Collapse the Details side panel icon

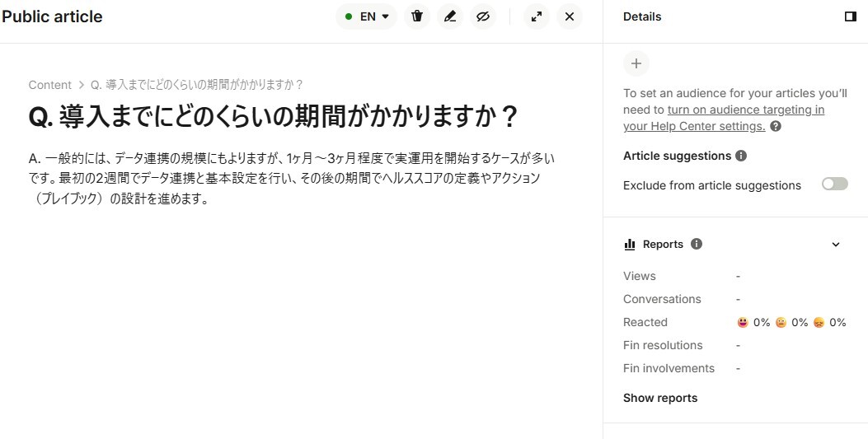(x=851, y=16)
